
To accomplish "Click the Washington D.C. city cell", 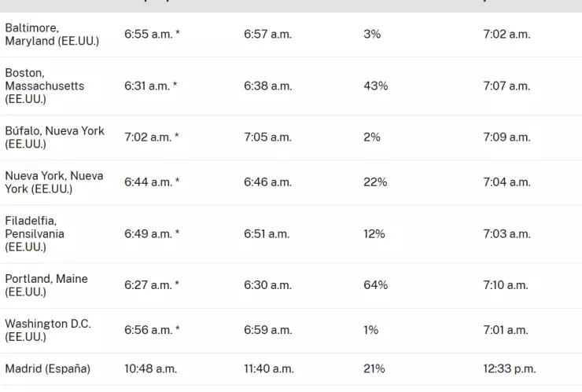I will 48,330.
